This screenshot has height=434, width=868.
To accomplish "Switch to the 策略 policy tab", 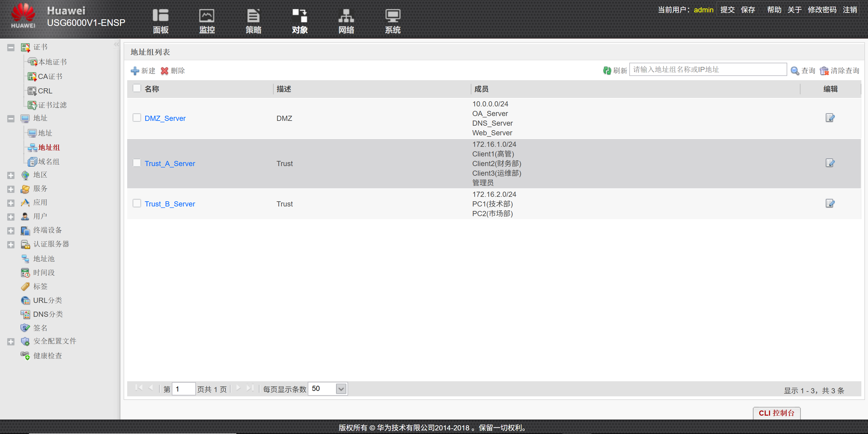I will [x=253, y=21].
